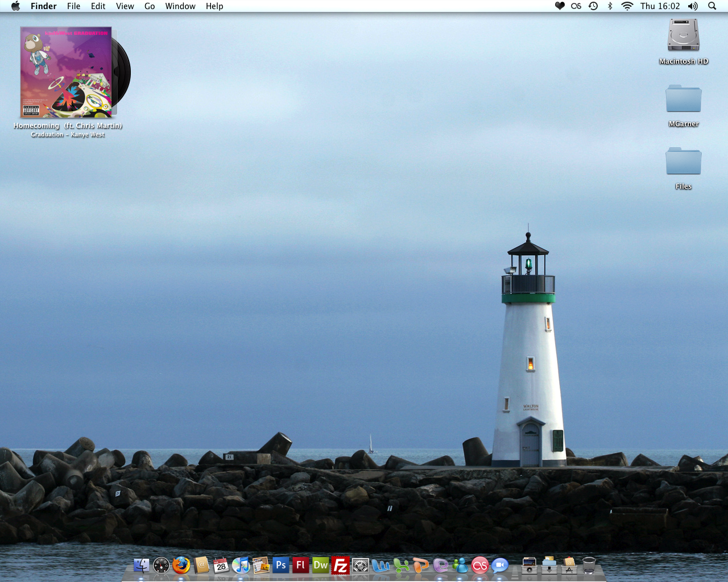Launch Flash (Fl) from the Dock
The height and width of the screenshot is (582, 728).
click(x=301, y=565)
